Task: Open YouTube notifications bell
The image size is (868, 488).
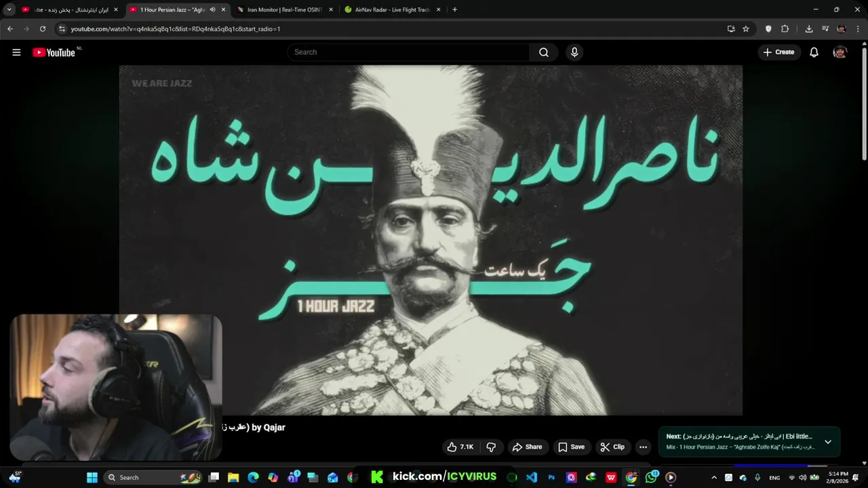Action: 814,52
